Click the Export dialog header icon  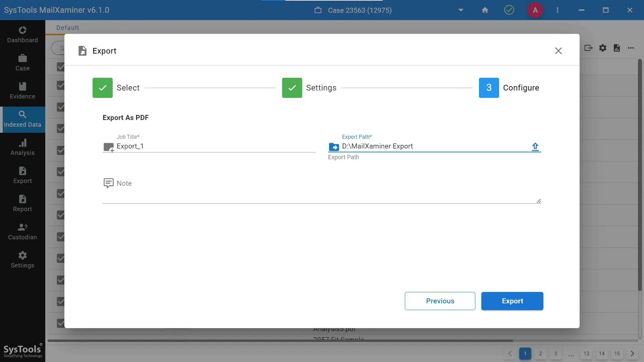point(82,51)
